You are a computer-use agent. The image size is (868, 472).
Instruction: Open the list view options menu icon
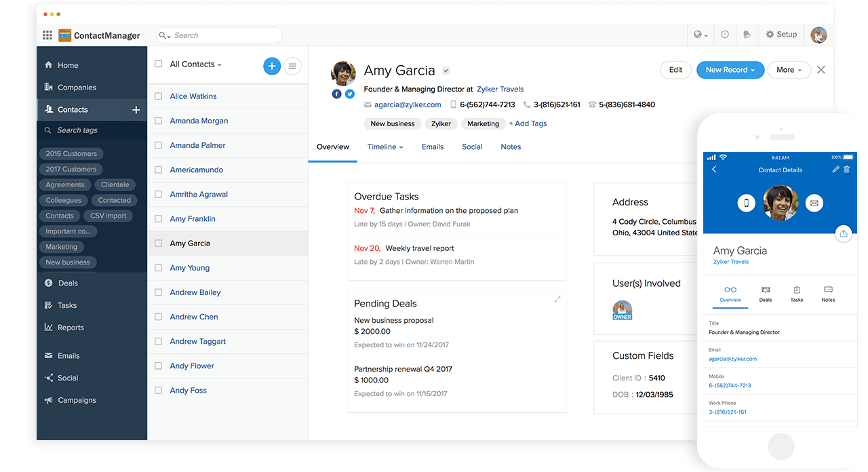[292, 66]
